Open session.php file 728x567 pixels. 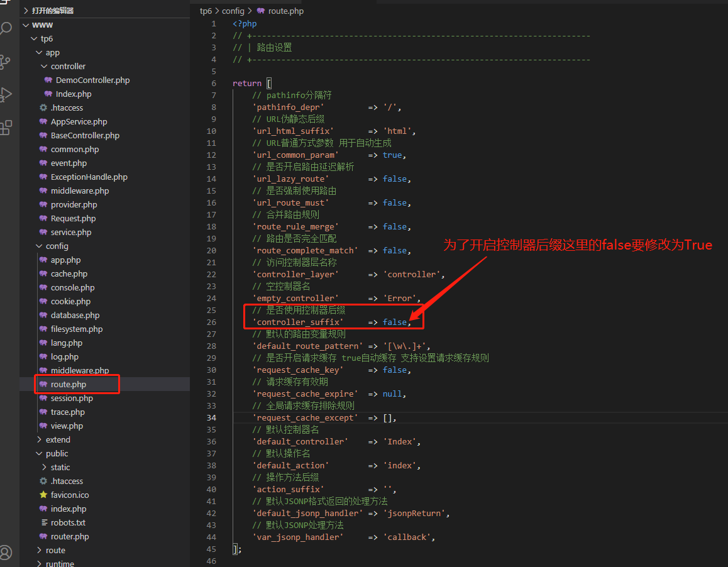(72, 399)
